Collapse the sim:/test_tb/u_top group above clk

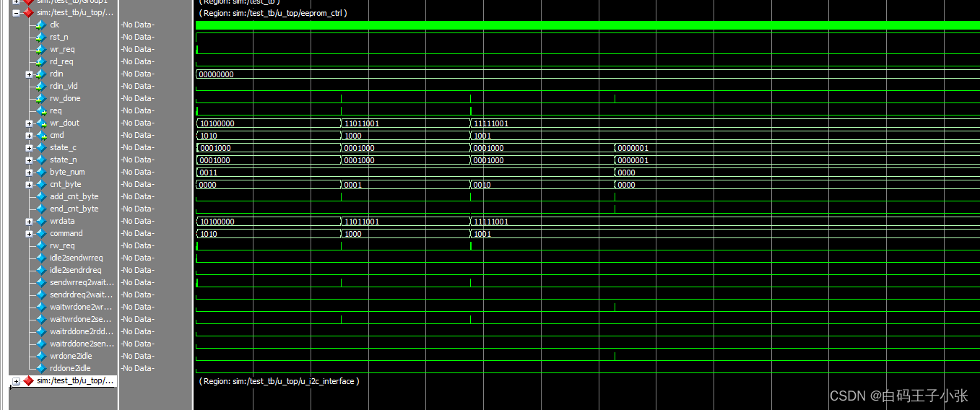[16, 12]
